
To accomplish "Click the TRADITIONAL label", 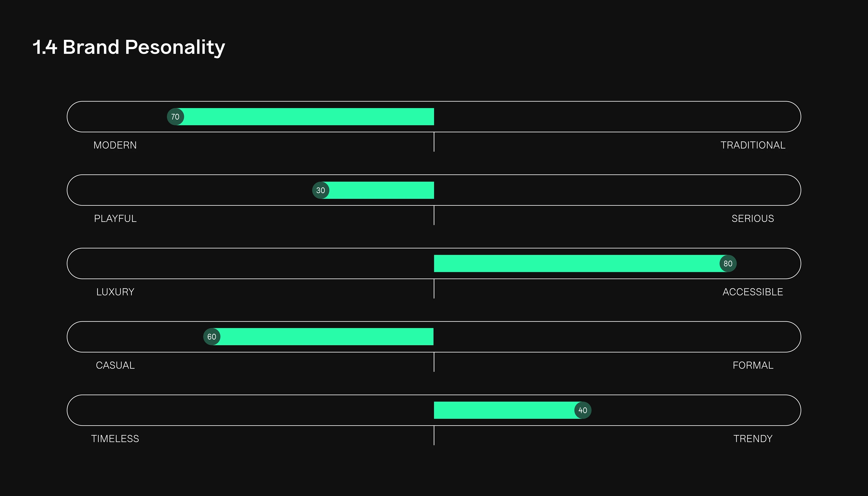I will (x=752, y=145).
